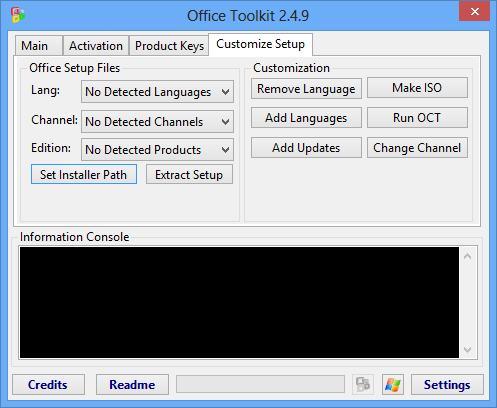The width and height of the screenshot is (497, 408).
Task: Expand the Lang dropdown
Action: click(x=157, y=92)
